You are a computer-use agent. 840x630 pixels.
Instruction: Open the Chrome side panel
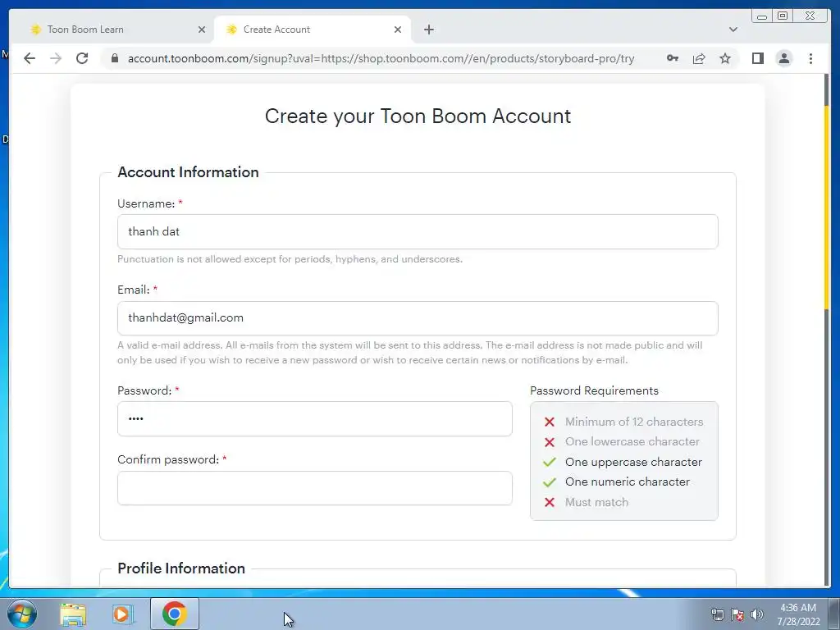point(757,58)
